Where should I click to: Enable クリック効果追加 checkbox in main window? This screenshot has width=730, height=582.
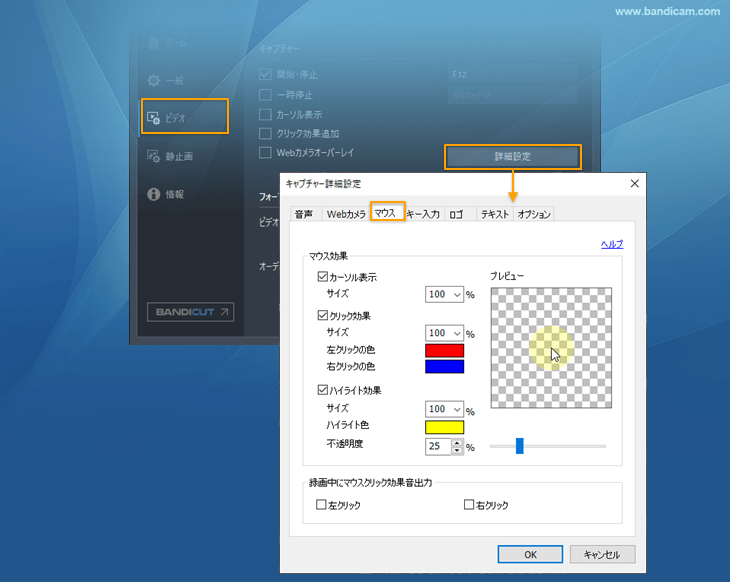(x=265, y=134)
